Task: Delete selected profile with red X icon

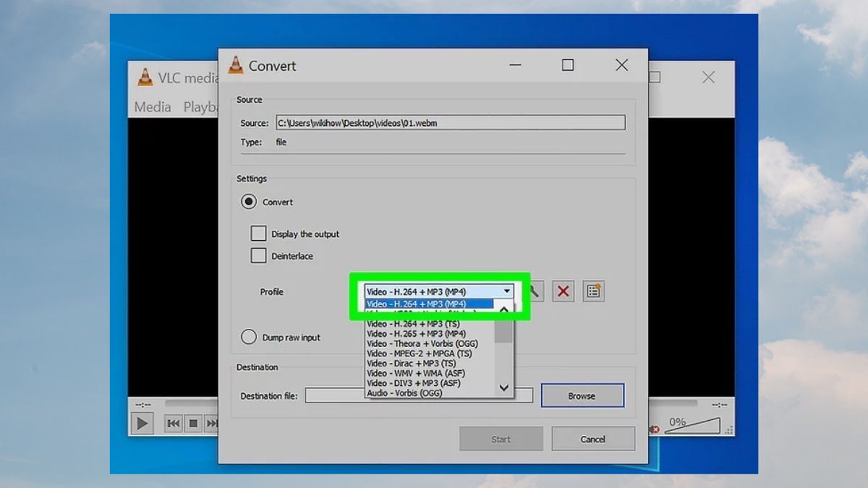Action: pos(563,291)
